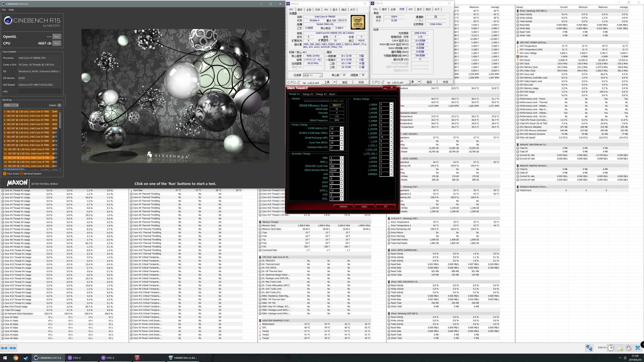
Task: Open the Command Rate (CR) dropdown
Action: (x=341, y=148)
